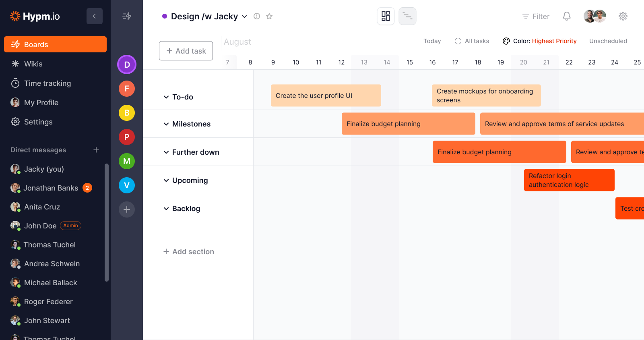Add a new direct message with plus icon
This screenshot has height=340, width=644.
pos(96,150)
